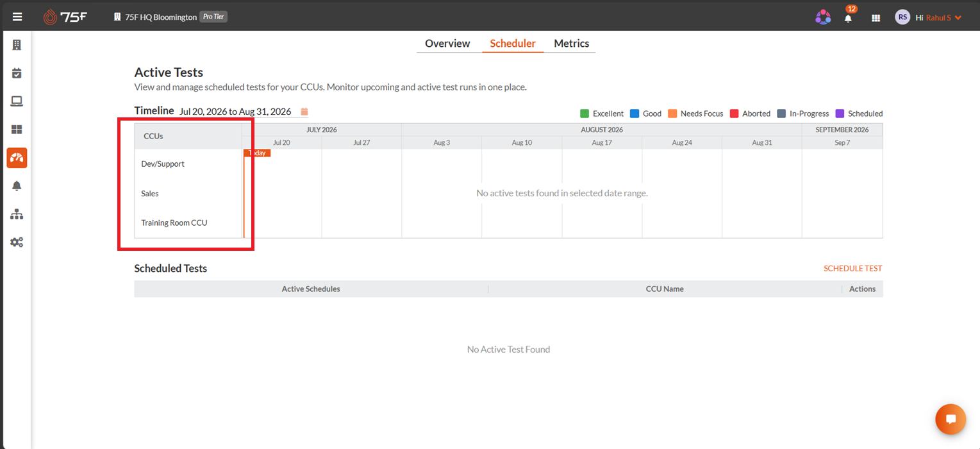This screenshot has width=980, height=449.
Task: Open the dashboard tiles sidebar icon
Action: 17,130
